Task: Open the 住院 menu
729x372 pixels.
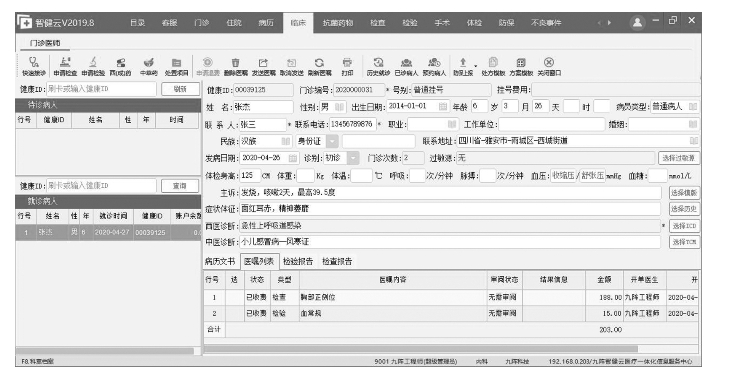Action: 234,23
